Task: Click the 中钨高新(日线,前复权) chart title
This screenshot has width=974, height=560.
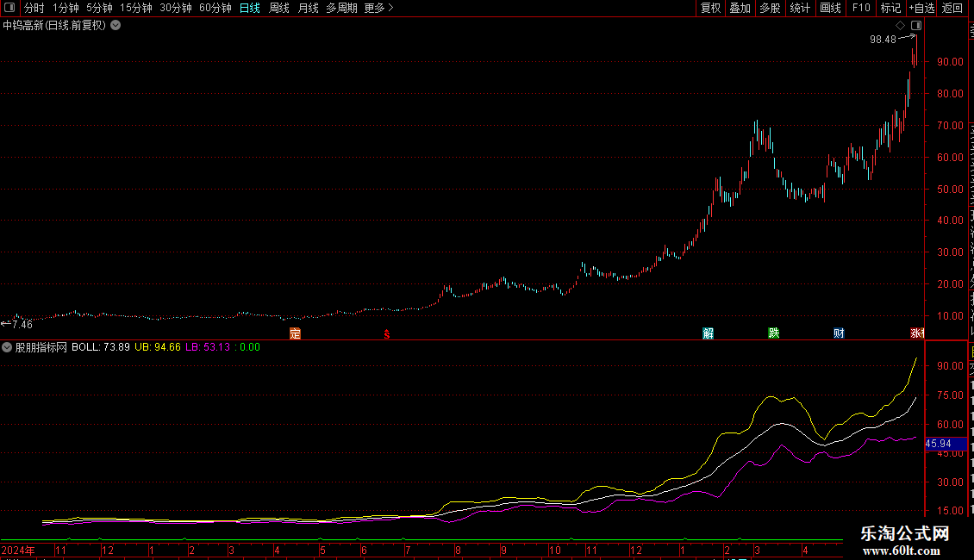Action: tap(54, 26)
